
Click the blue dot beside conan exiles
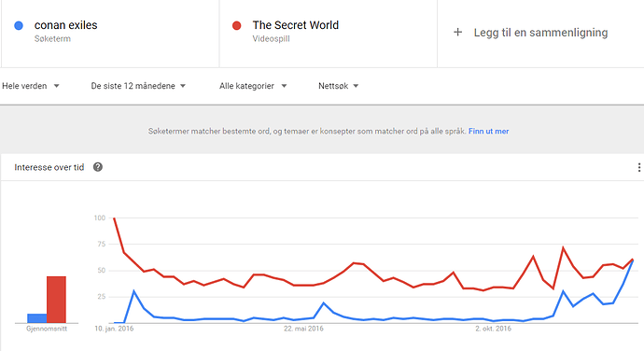(x=19, y=25)
